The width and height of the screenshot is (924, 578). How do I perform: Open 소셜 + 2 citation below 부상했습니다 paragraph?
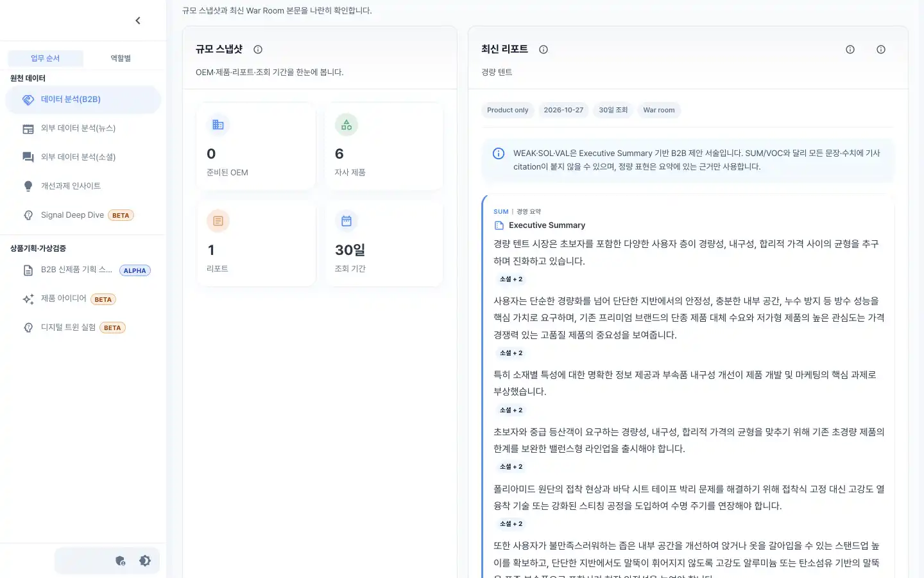[511, 410]
